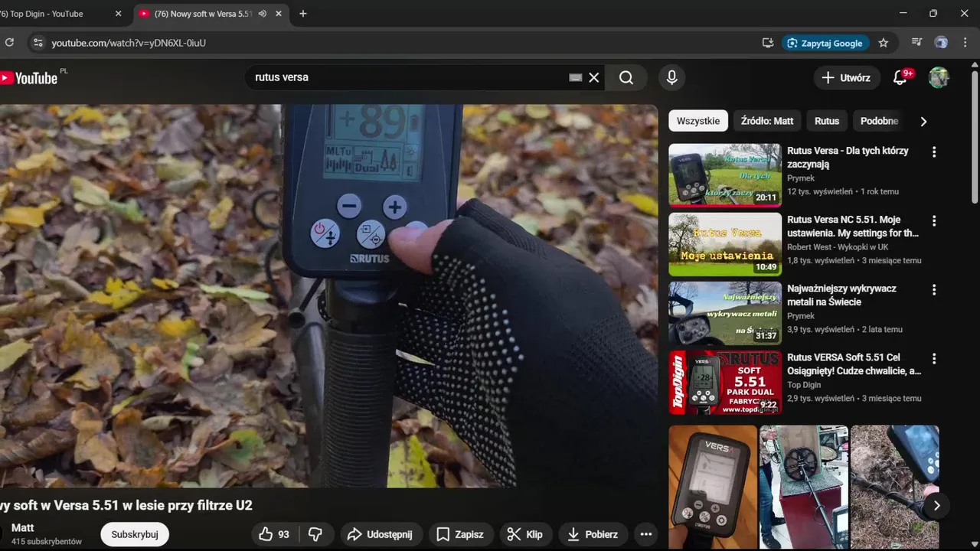Screen dimensions: 980x551
Task: Show next filter chips with arrow
Action: [923, 121]
